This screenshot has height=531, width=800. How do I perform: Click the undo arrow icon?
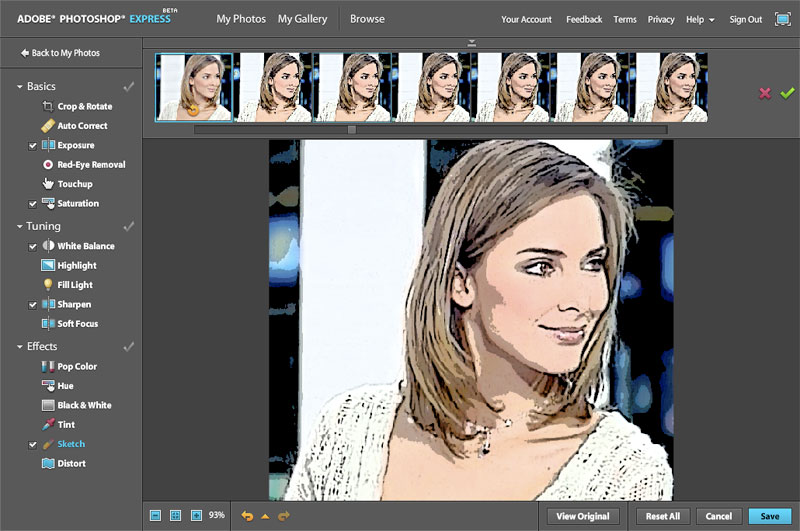pos(247,516)
